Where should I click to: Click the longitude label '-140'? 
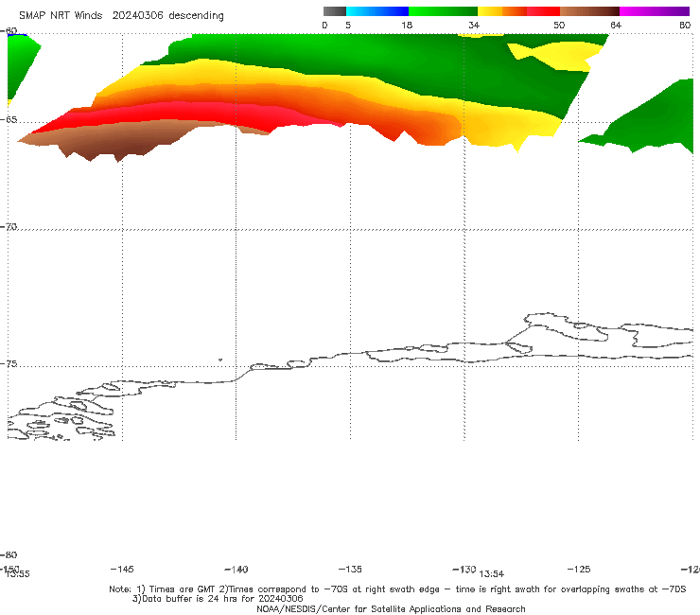(236, 569)
